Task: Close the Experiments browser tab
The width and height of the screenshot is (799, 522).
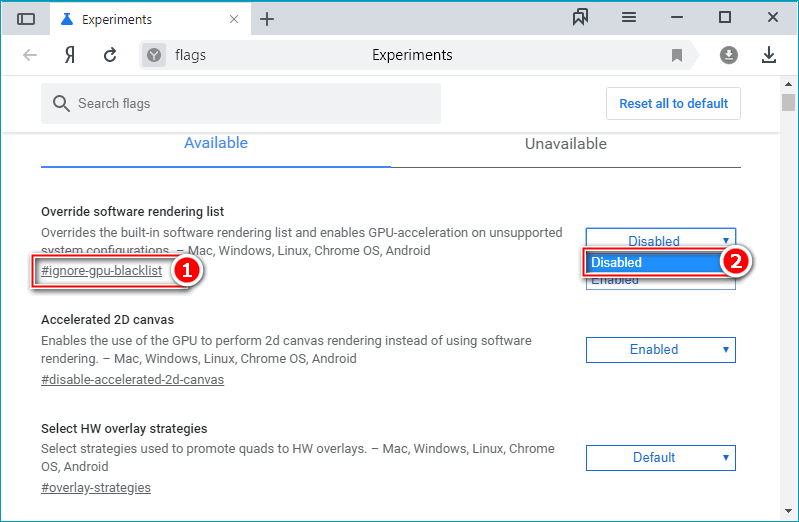Action: pyautogui.click(x=235, y=19)
